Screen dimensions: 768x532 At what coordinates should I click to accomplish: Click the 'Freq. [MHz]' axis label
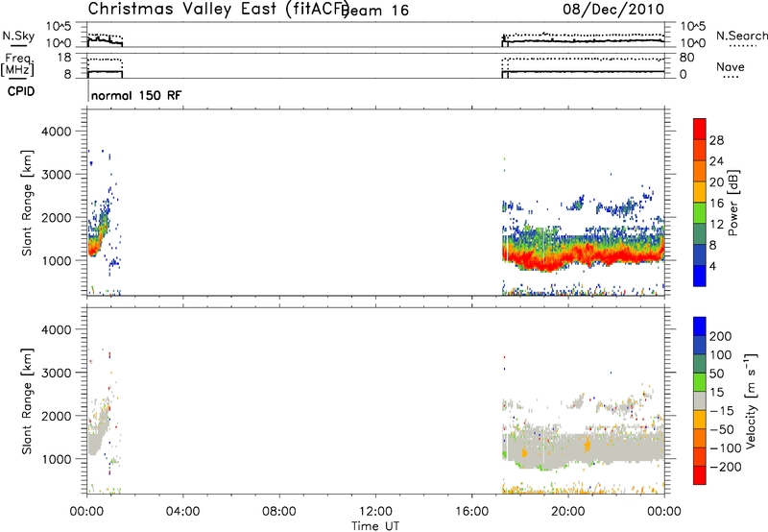click(x=18, y=65)
